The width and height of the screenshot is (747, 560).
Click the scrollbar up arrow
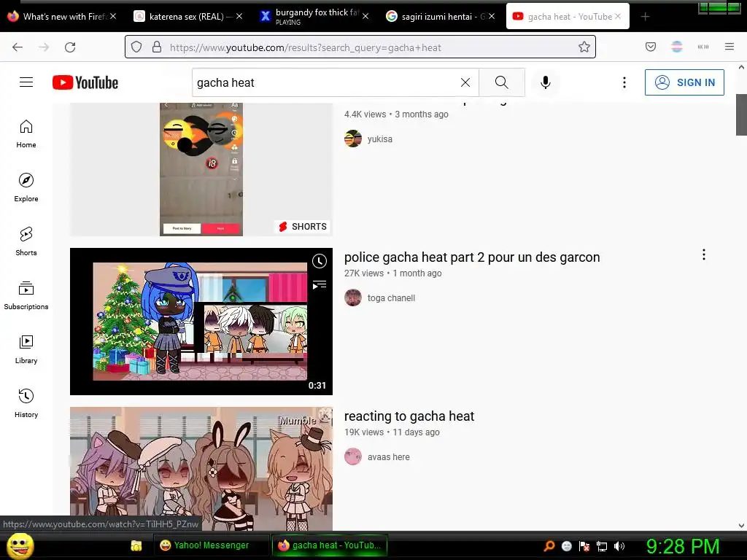pos(741,67)
